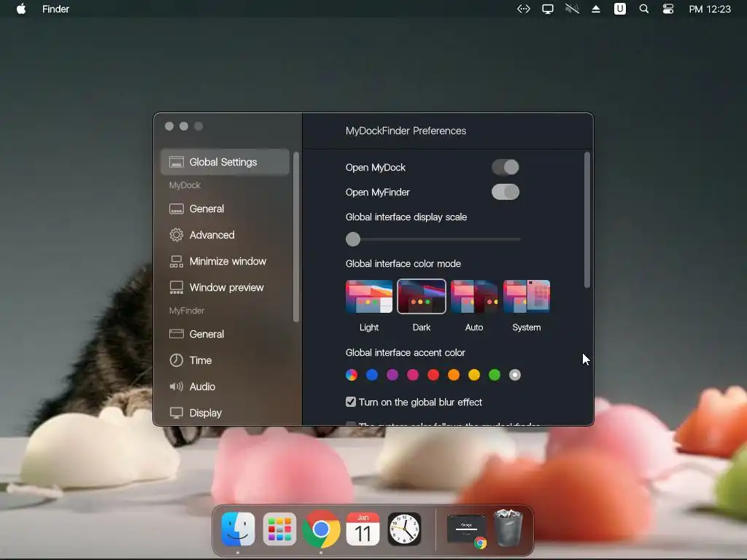Open Window preview settings

pos(225,287)
